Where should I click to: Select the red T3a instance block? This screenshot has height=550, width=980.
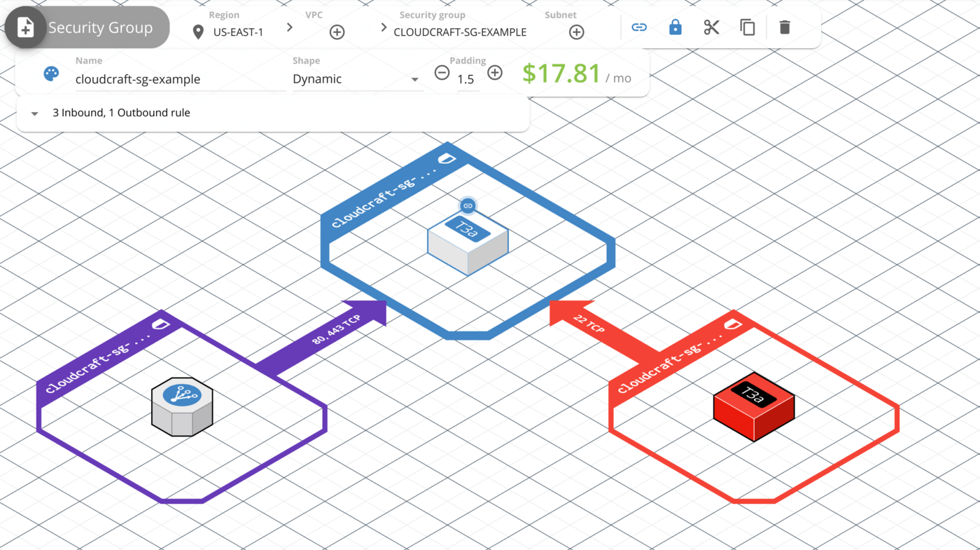pos(753,406)
